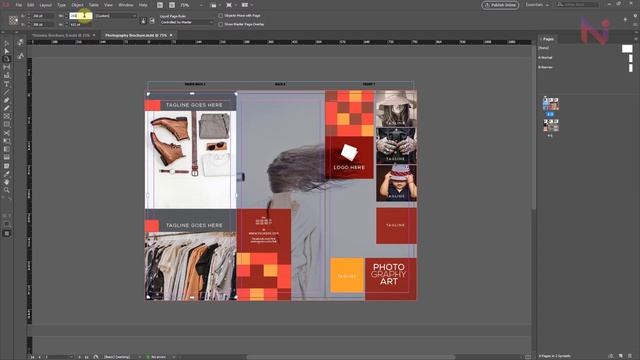
Task: Select the Zoom tool
Action: (7, 190)
